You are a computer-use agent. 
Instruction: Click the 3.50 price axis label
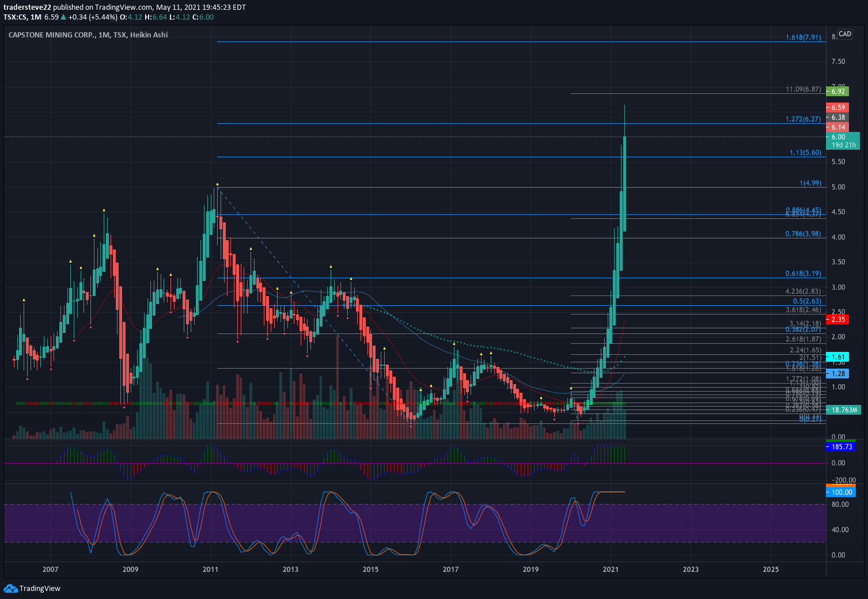click(838, 262)
